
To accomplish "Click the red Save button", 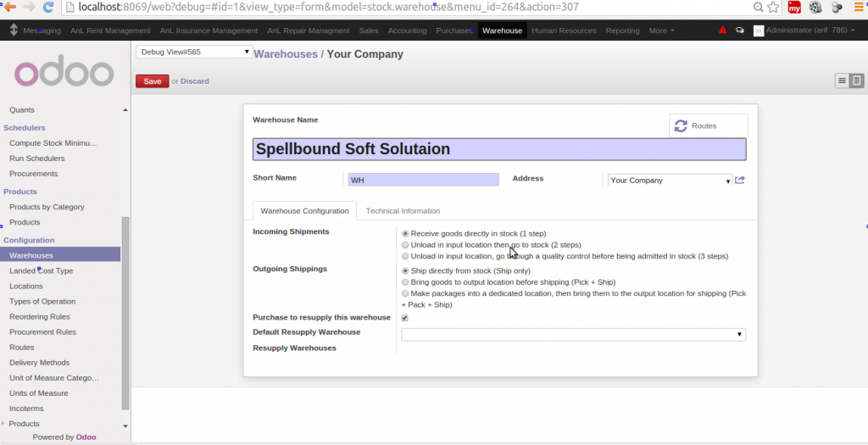I will (x=152, y=81).
